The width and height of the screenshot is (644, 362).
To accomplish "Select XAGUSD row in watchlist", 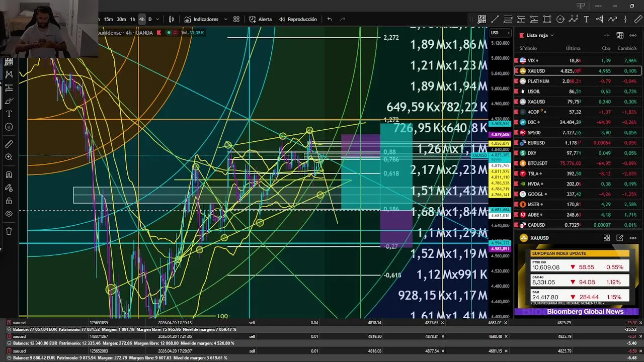I will (578, 102).
